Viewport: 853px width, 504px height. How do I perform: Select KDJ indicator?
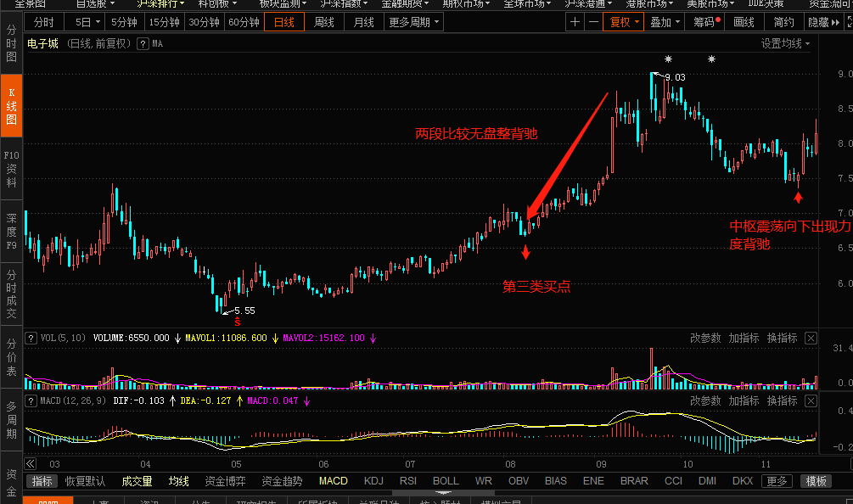pos(373,481)
